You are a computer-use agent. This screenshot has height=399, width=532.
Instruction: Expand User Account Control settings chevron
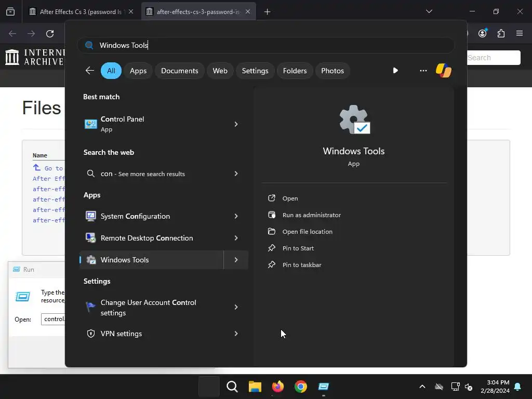(x=236, y=308)
